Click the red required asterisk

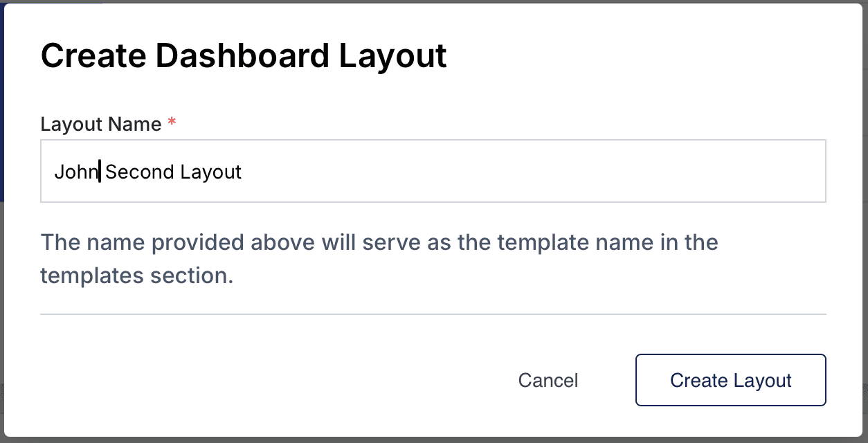point(172,124)
